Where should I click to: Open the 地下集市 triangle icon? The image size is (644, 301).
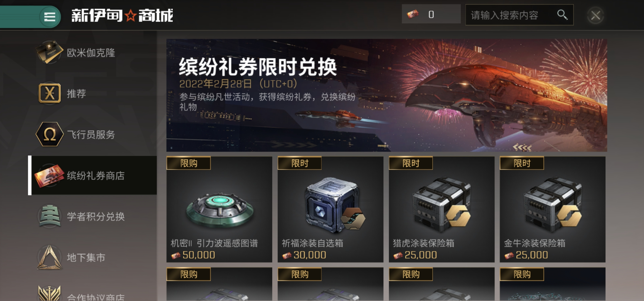[49, 257]
